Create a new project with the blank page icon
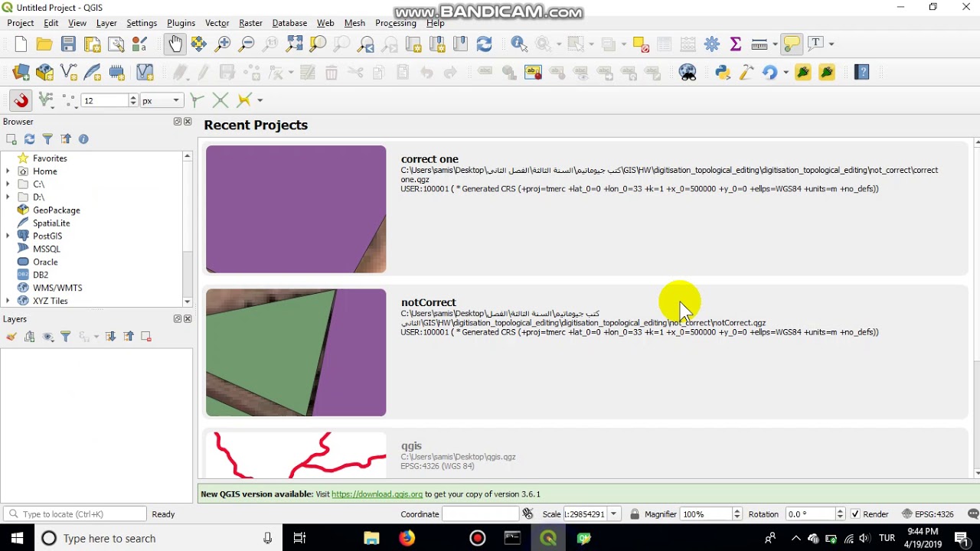This screenshot has width=980, height=551. (21, 44)
